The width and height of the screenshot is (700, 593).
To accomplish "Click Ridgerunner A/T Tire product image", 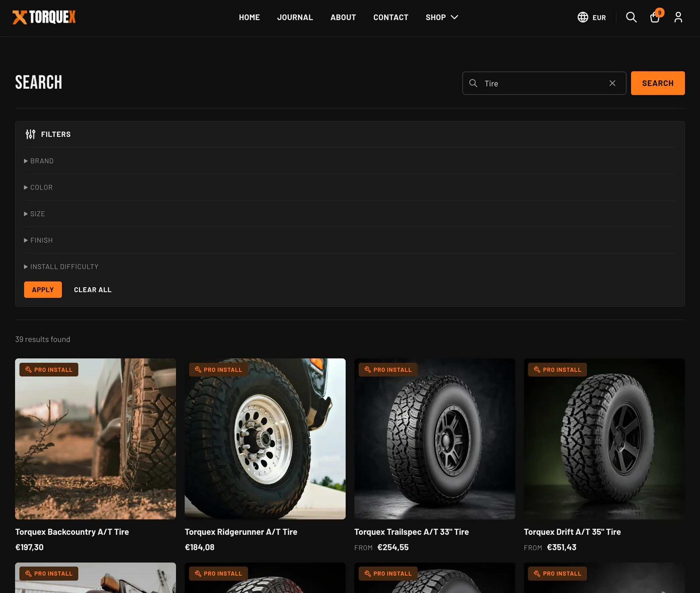I will pyautogui.click(x=265, y=439).
